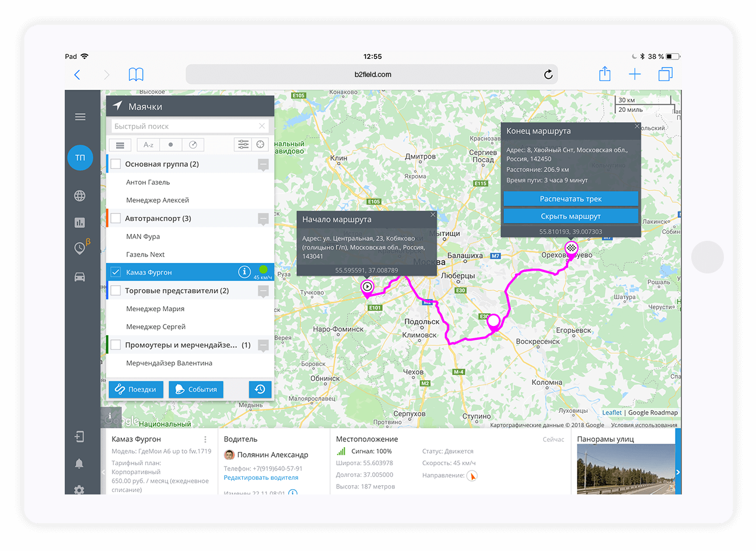Close the Конец маршрута popup
The height and width of the screenshot is (551, 756).
(x=637, y=126)
